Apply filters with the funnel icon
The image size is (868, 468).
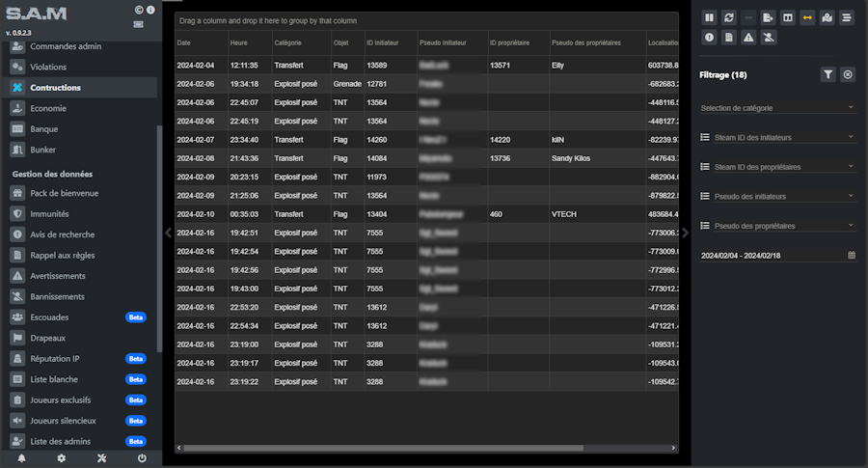pos(827,74)
